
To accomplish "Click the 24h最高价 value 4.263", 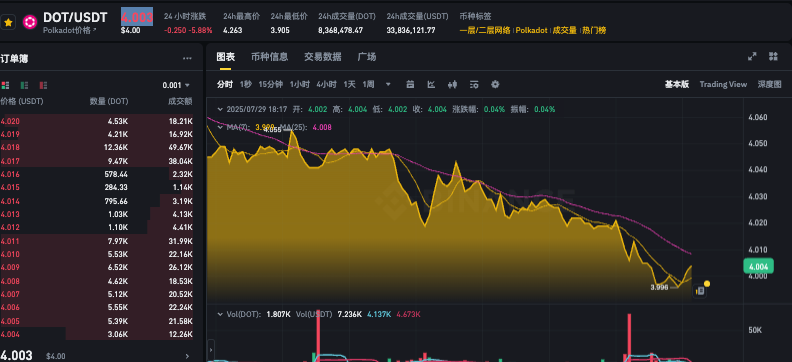I will [232, 30].
